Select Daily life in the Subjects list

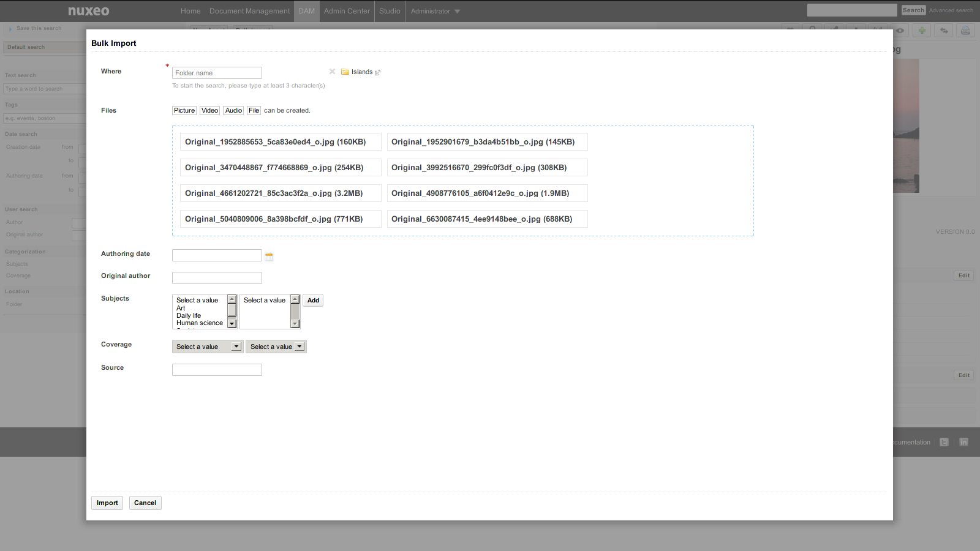(x=189, y=315)
